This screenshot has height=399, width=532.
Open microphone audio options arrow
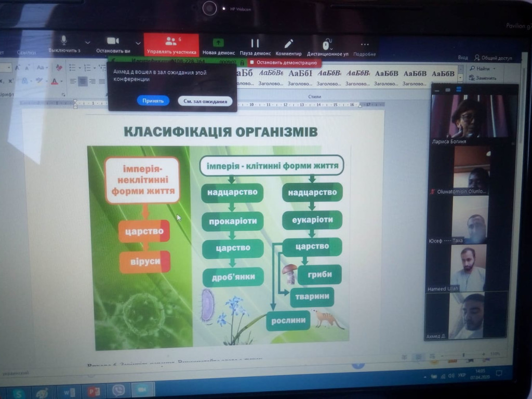(88, 43)
